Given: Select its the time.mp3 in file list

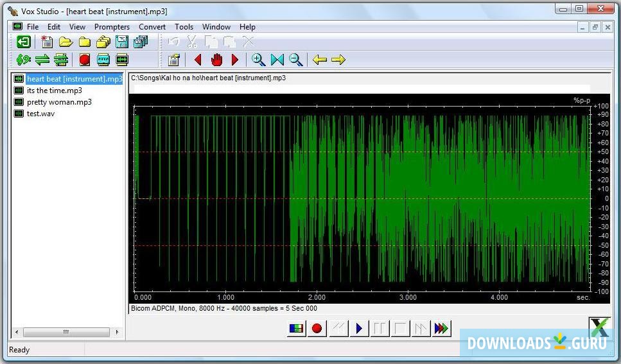Looking at the screenshot, I should point(54,91).
